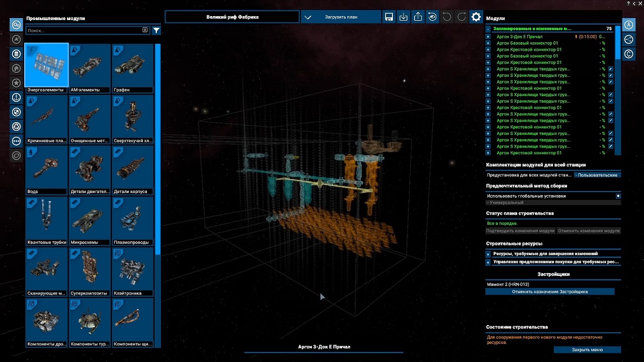Viewport: 644px width, 362px height.
Task: Click the planned modules count 75
Action: 609,29
